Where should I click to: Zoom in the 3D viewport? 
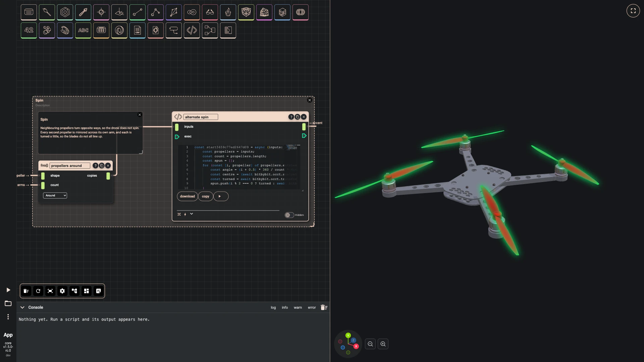coord(383,344)
